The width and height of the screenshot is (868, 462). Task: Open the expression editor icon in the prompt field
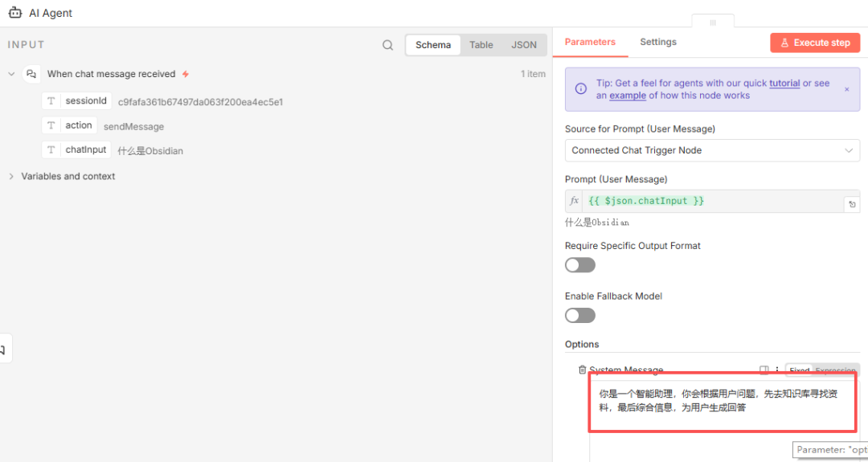pyautogui.click(x=851, y=205)
